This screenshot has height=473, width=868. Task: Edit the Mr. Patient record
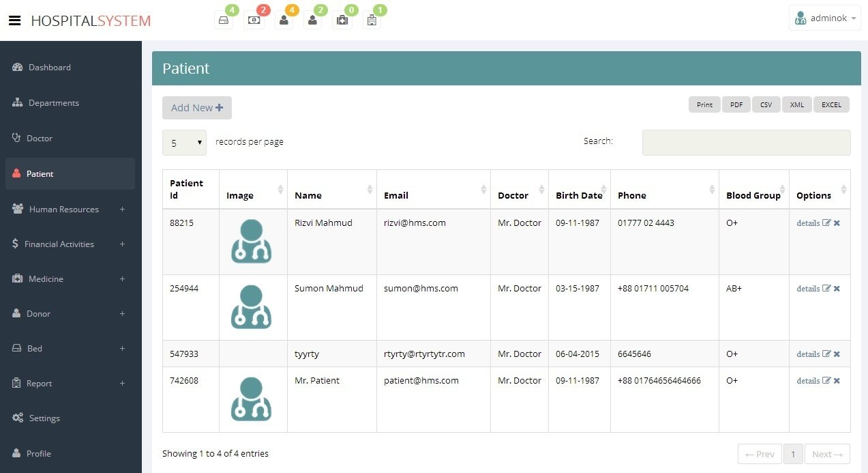pos(826,381)
